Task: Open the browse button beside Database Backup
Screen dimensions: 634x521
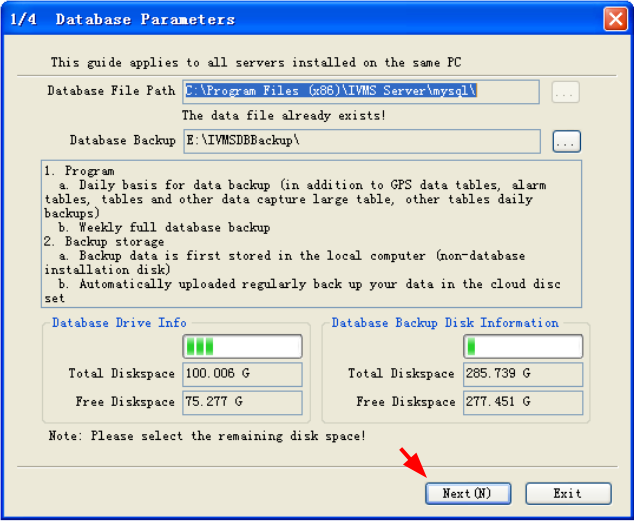Action: point(566,141)
